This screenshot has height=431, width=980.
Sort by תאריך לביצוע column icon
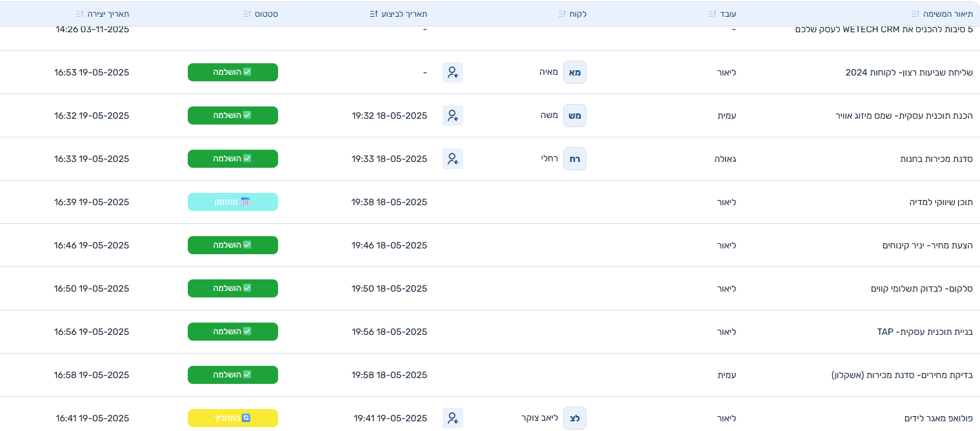(373, 14)
